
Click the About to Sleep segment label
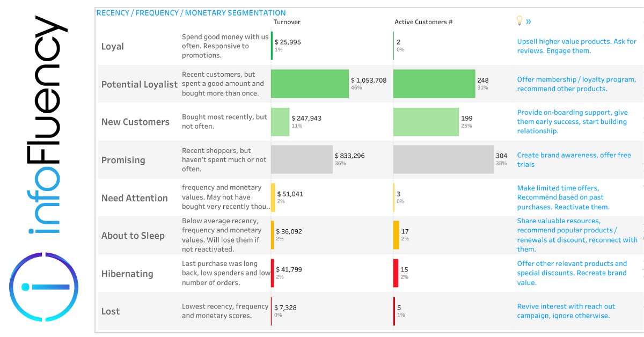point(133,236)
